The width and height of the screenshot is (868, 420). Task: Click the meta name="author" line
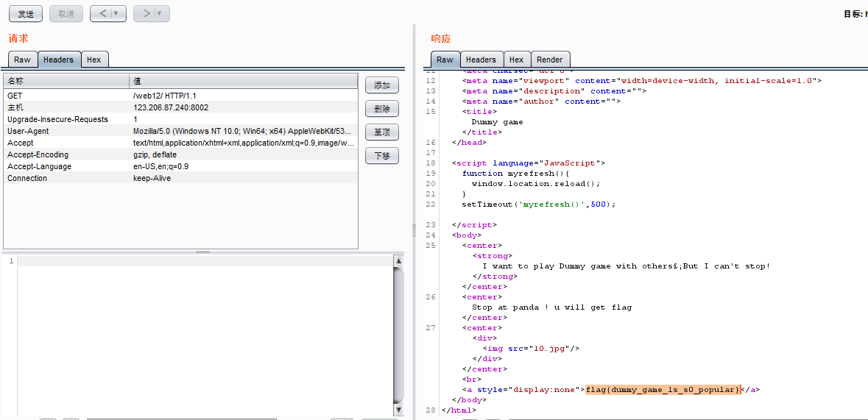[x=541, y=102]
